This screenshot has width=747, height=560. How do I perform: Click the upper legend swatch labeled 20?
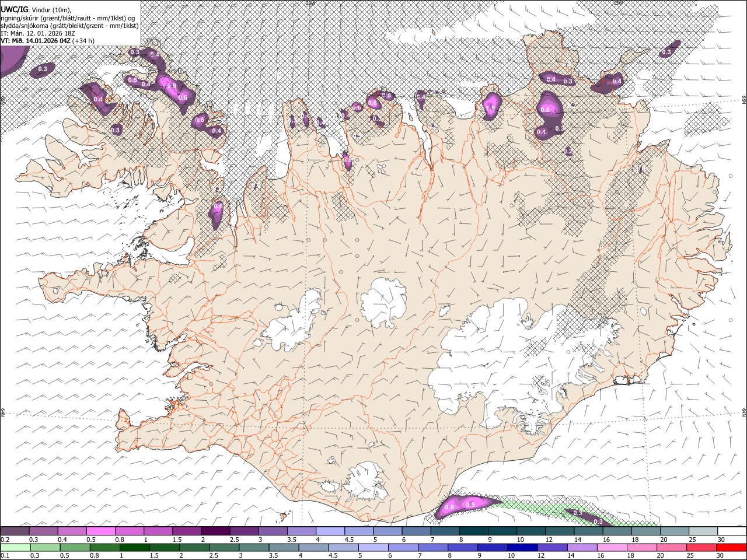coord(675,531)
